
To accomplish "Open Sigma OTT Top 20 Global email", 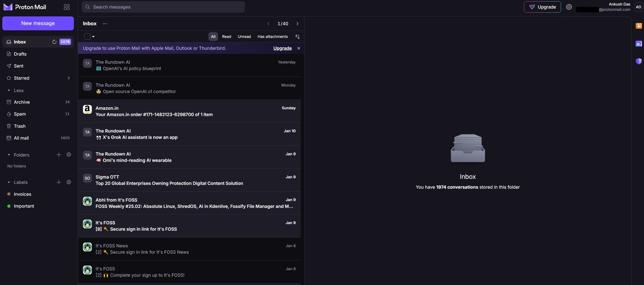I will click(189, 180).
